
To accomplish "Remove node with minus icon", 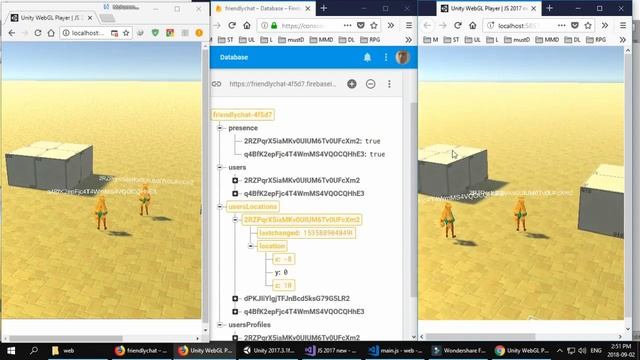I will click(x=371, y=84).
